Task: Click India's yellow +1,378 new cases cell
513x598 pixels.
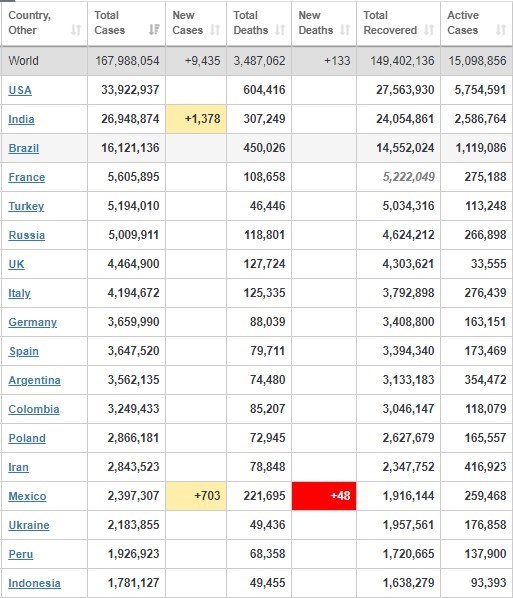Action: click(x=196, y=119)
